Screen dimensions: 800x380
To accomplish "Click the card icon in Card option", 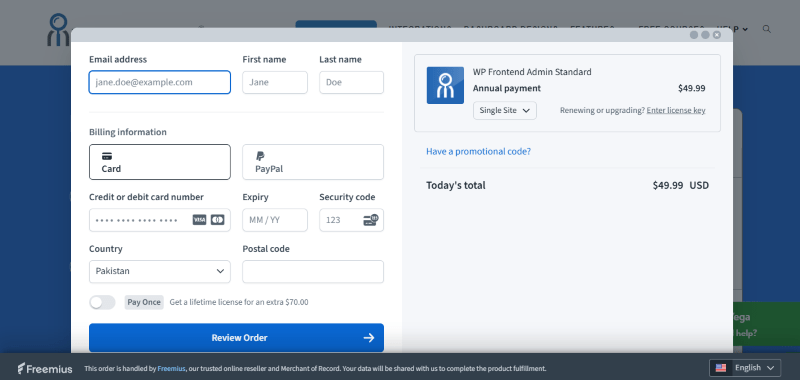I will click(x=107, y=156).
